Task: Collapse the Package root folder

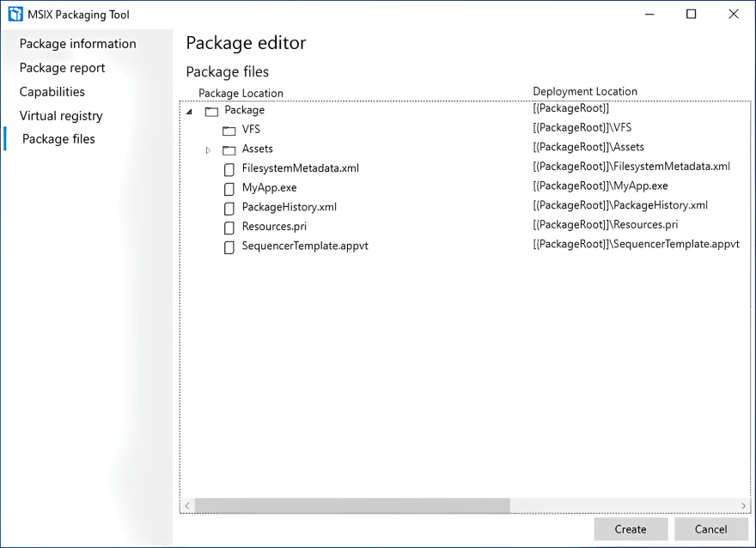Action: tap(190, 112)
